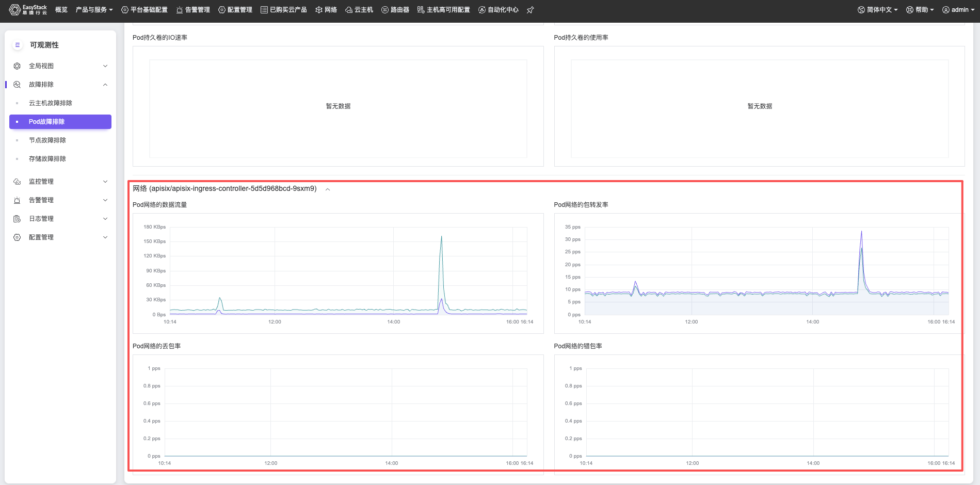Click the Pod网络的包转发率 chart title
The height and width of the screenshot is (485, 980).
pos(581,205)
